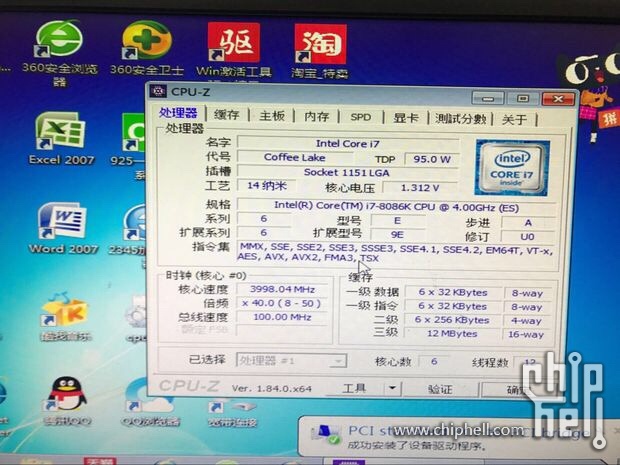Click the 核心数 value 6

[434, 361]
